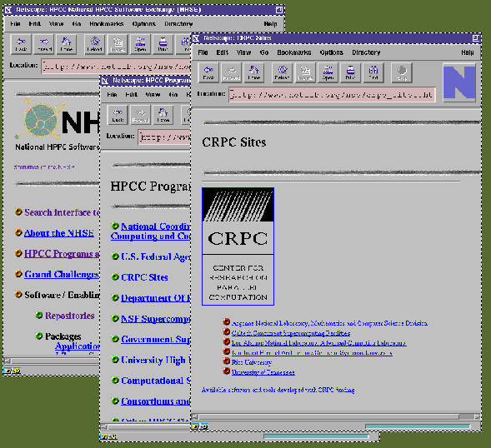The width and height of the screenshot is (491, 448).
Task: Click Open button in NHSE window
Action: (x=140, y=44)
